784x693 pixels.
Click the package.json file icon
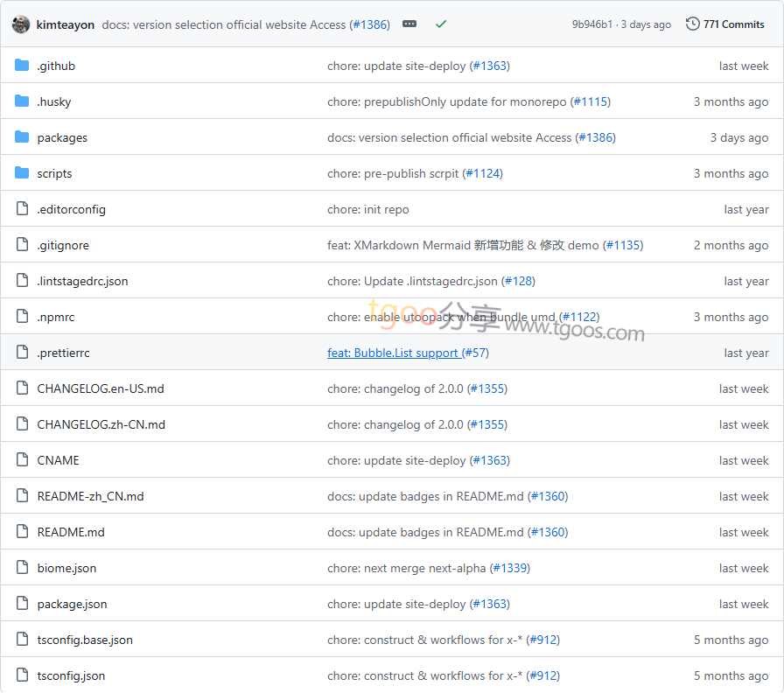22,604
